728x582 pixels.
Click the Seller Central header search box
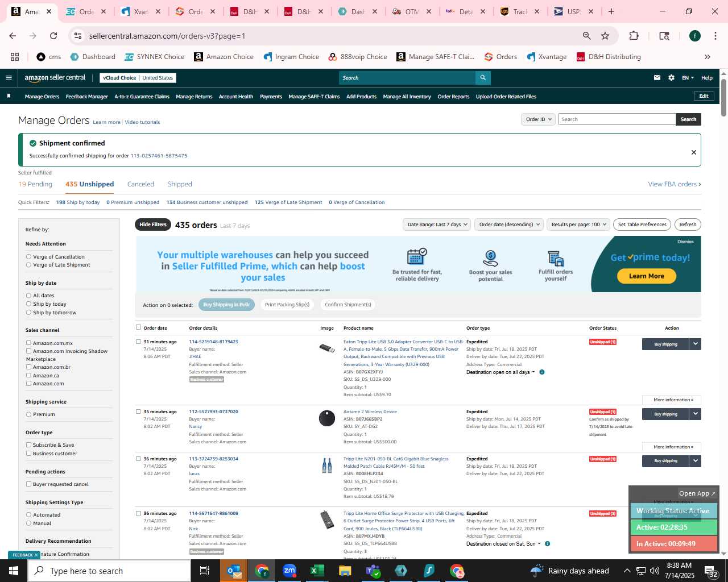click(x=407, y=78)
